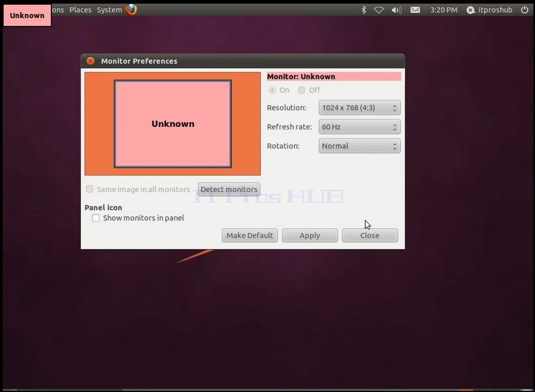
Task: Close Monitor Preferences via title bar button
Action: [x=91, y=61]
